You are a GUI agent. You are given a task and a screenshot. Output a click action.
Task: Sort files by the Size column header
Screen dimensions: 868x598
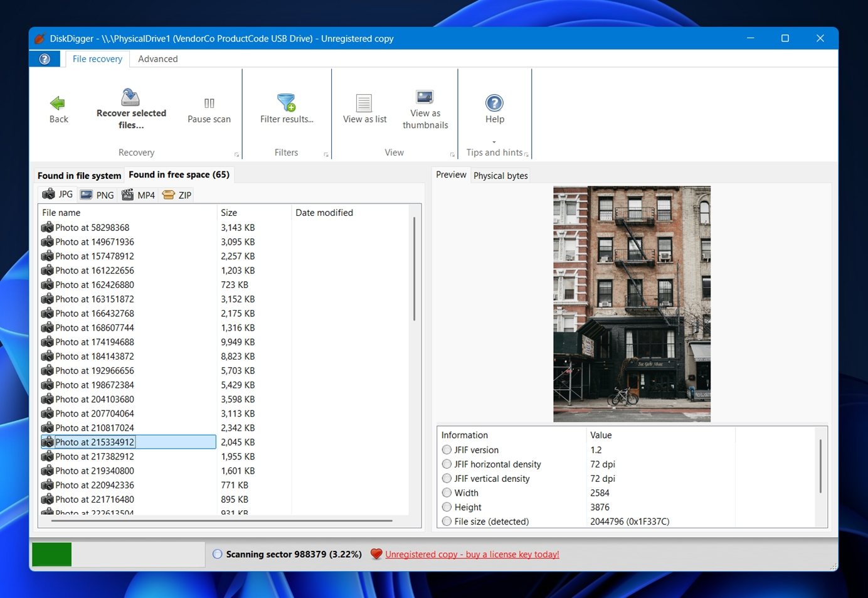point(229,212)
